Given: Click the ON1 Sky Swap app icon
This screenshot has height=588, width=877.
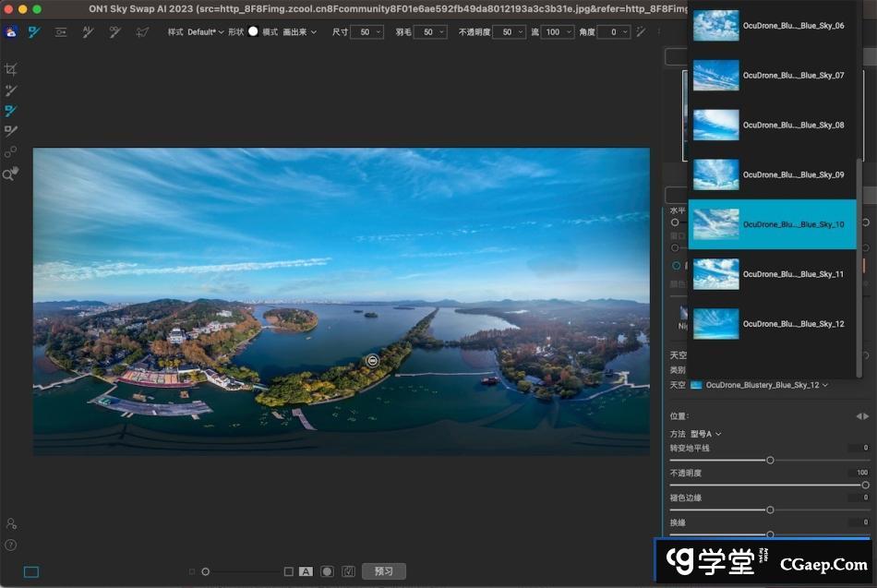Looking at the screenshot, I should [11, 31].
